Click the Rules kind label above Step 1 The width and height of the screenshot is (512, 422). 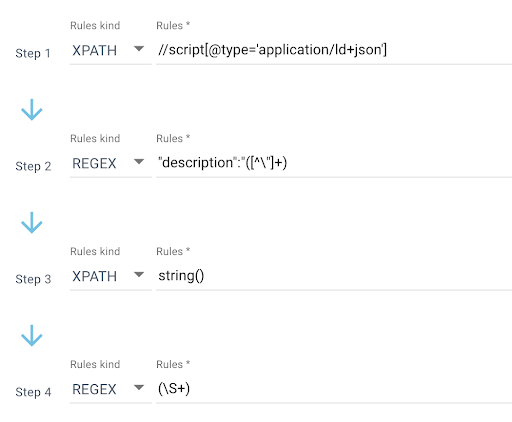tap(95, 26)
